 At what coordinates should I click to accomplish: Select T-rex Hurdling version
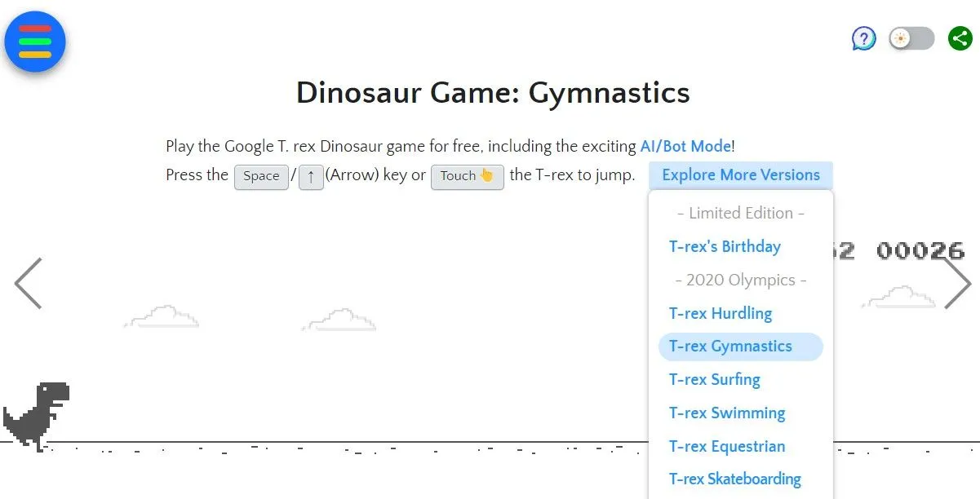click(x=721, y=313)
